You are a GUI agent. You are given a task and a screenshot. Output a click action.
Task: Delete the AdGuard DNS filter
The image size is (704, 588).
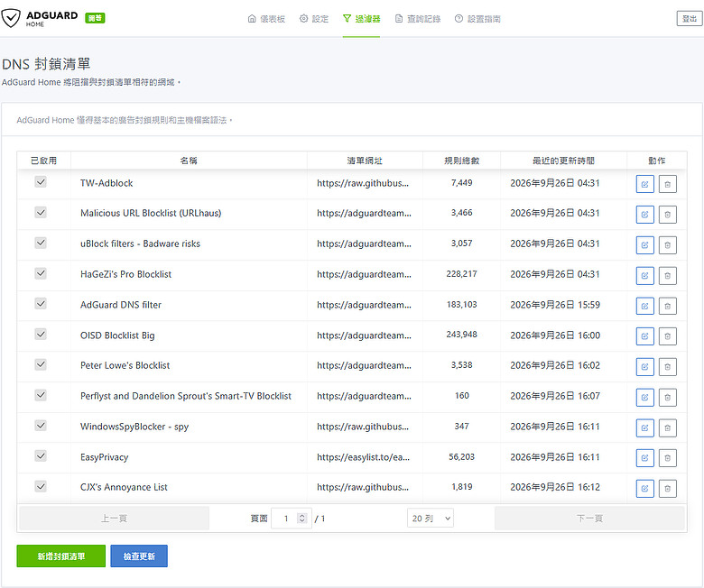point(667,306)
